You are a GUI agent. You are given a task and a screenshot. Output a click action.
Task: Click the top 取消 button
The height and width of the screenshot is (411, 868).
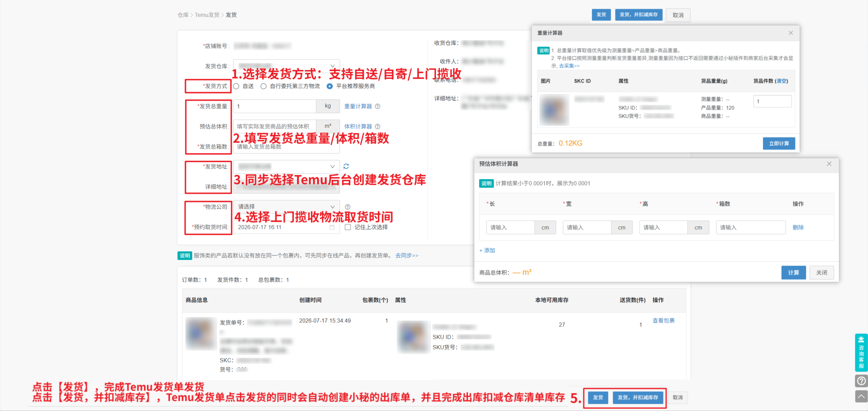click(678, 15)
